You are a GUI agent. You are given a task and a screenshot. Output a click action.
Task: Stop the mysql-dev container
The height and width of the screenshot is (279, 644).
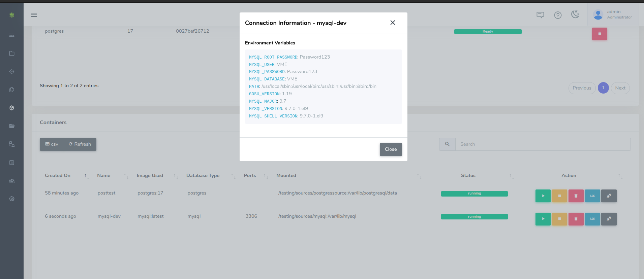[559, 219]
